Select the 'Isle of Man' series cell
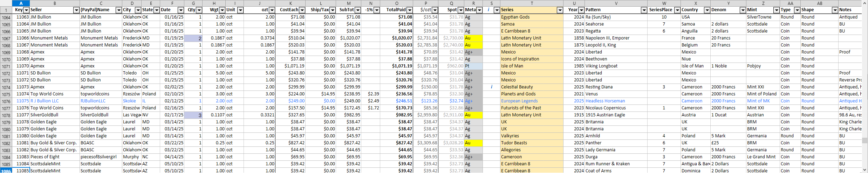 [532, 66]
